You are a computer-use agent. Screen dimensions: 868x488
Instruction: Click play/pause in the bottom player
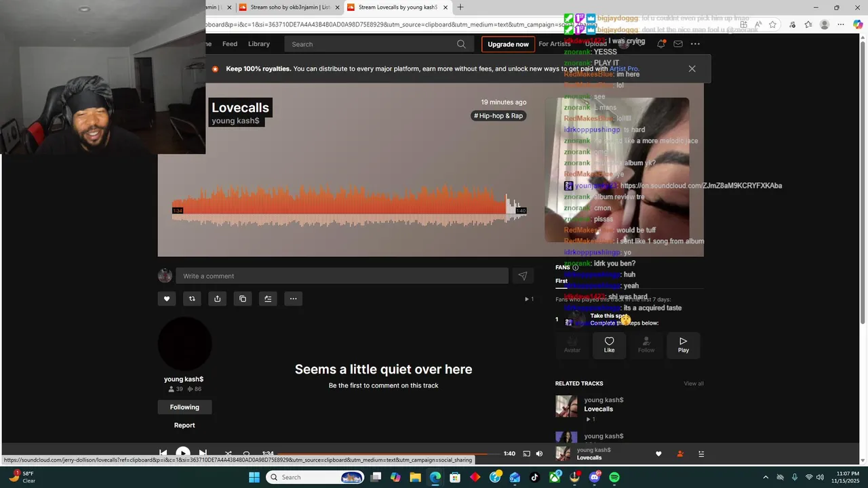pos(182,453)
